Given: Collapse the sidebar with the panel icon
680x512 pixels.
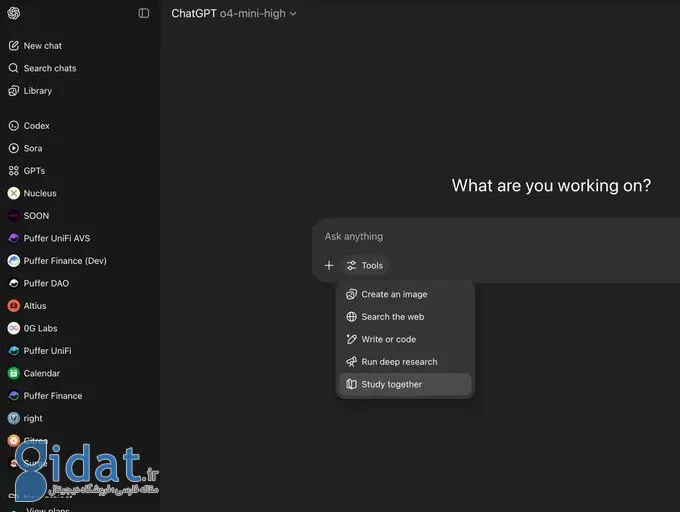Looking at the screenshot, I should click(x=144, y=13).
